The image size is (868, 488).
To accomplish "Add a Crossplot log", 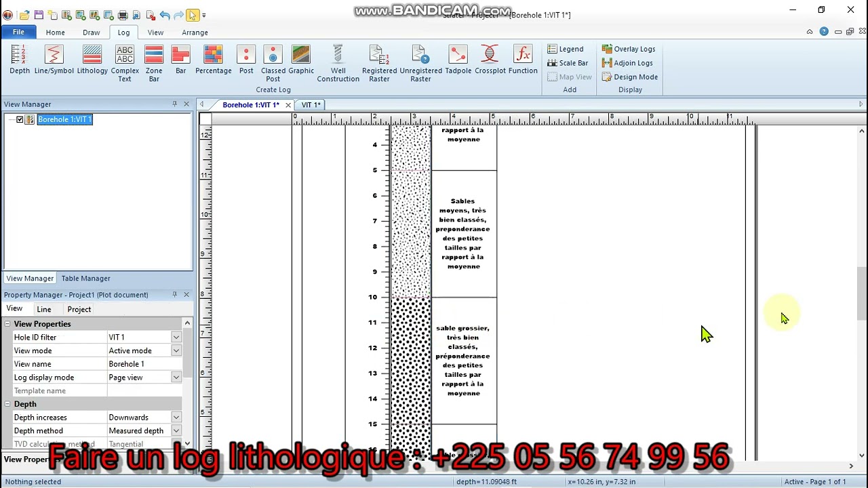I will click(x=490, y=60).
